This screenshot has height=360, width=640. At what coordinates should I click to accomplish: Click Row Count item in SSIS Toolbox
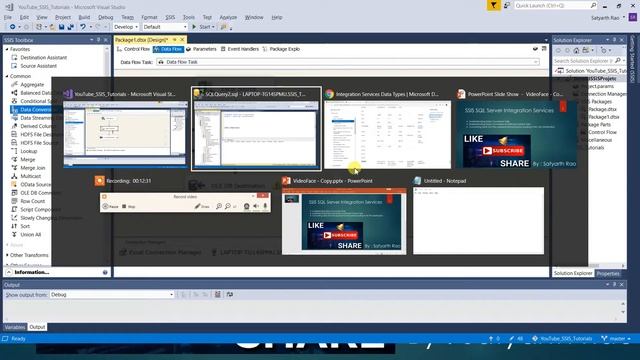pos(33,201)
